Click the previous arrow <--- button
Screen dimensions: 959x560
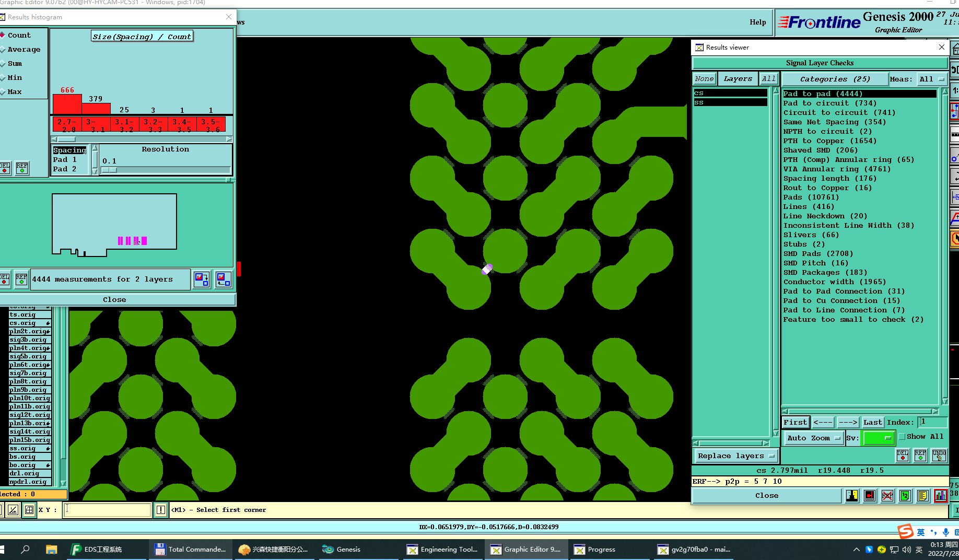(x=823, y=422)
